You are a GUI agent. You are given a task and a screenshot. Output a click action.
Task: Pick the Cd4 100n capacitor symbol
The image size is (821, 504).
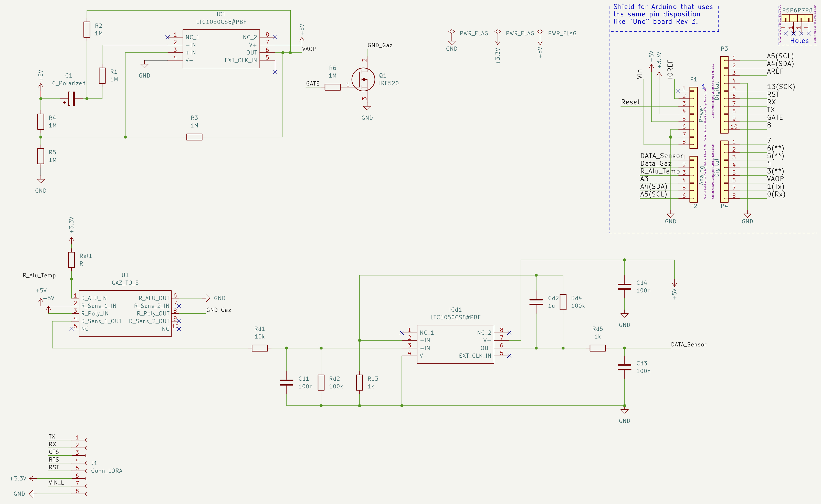point(625,286)
